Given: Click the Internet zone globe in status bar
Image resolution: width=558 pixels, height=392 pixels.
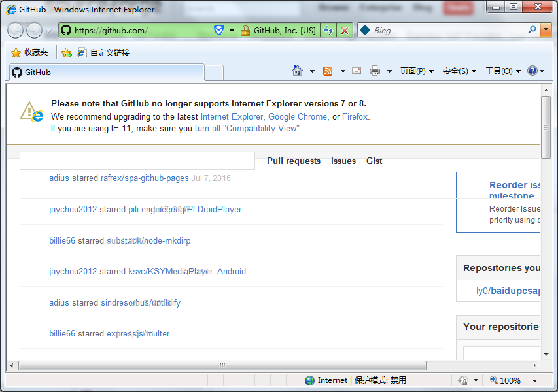Looking at the screenshot, I should [309, 380].
